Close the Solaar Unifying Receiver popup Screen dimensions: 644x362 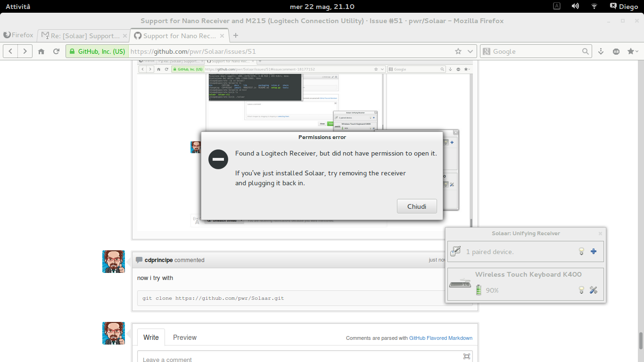(600, 233)
